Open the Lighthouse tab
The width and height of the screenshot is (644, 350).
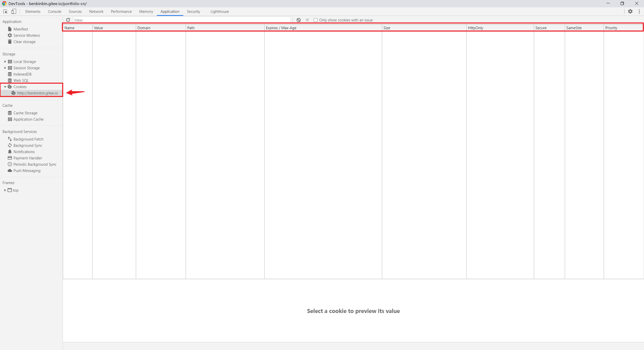click(x=220, y=12)
